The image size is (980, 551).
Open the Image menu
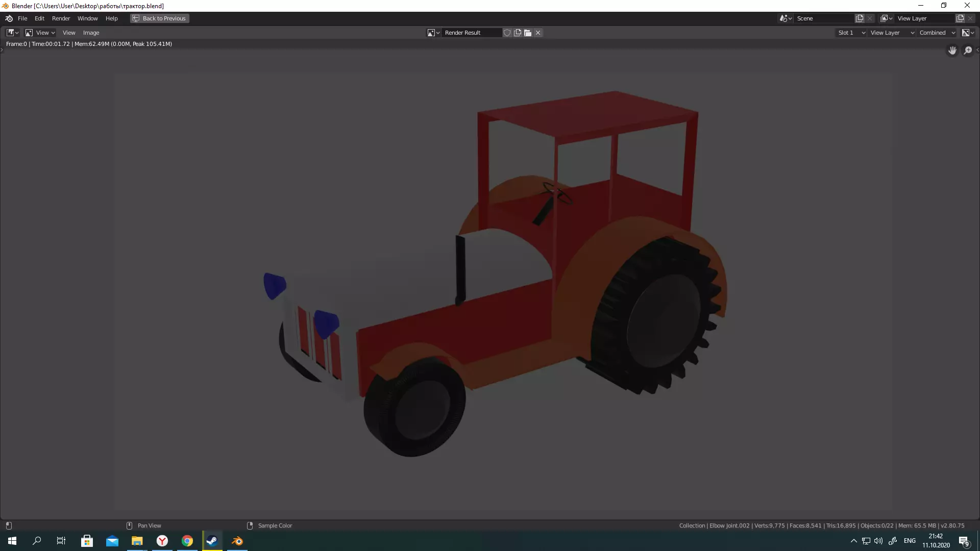coord(91,33)
